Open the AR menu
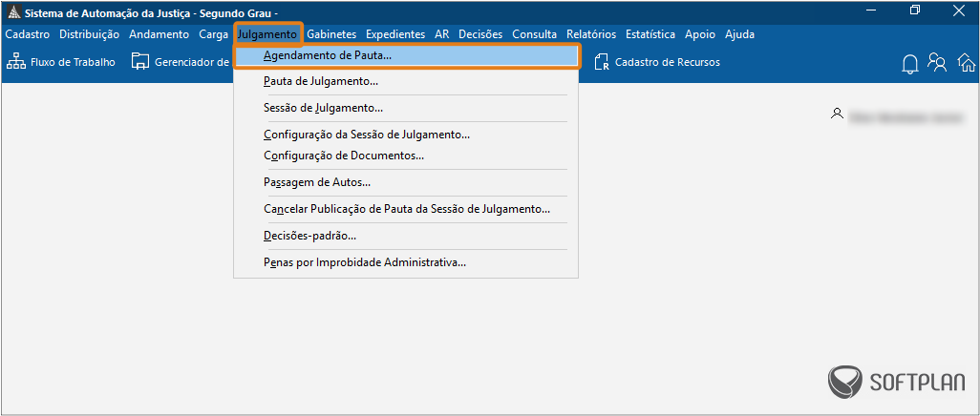Image resolution: width=980 pixels, height=416 pixels. [x=442, y=34]
